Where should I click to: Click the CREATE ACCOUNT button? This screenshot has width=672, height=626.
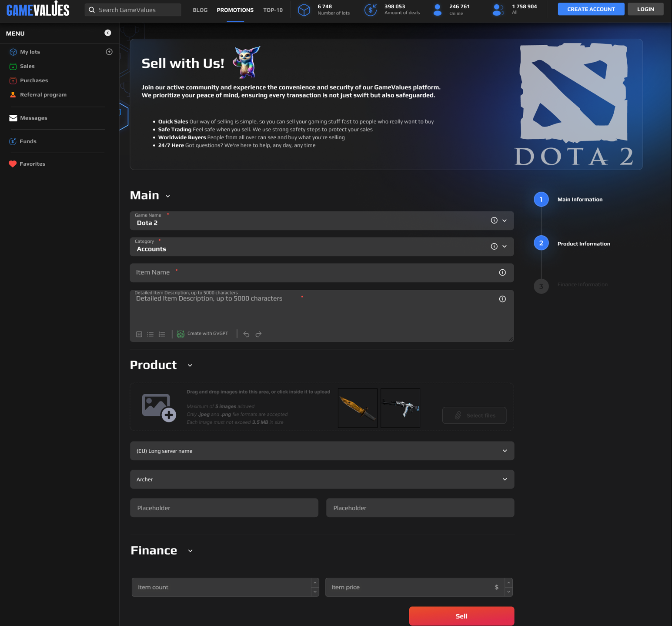click(591, 9)
